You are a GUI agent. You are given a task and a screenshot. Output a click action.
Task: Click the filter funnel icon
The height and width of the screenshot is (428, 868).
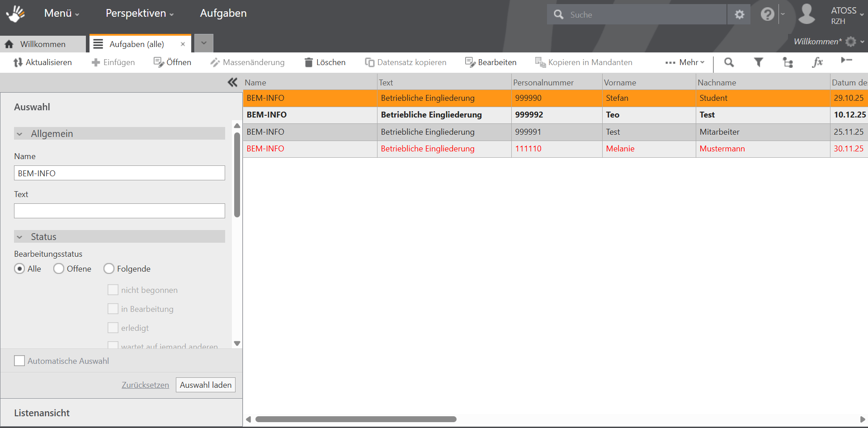point(759,62)
